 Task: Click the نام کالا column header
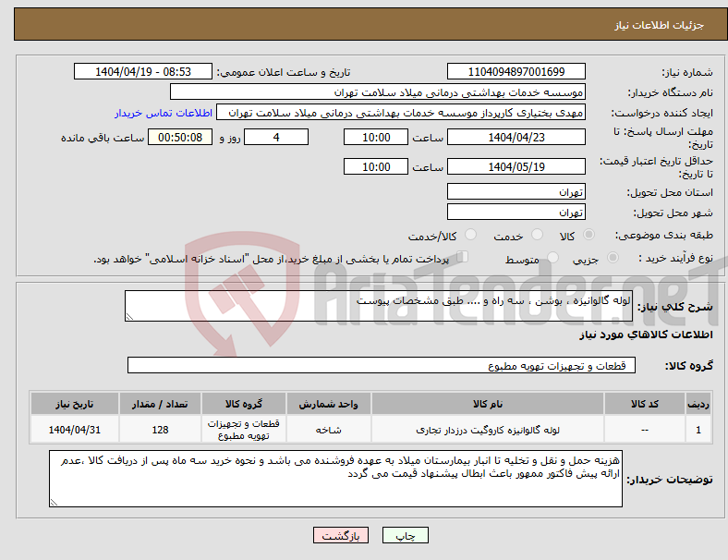[x=488, y=404]
